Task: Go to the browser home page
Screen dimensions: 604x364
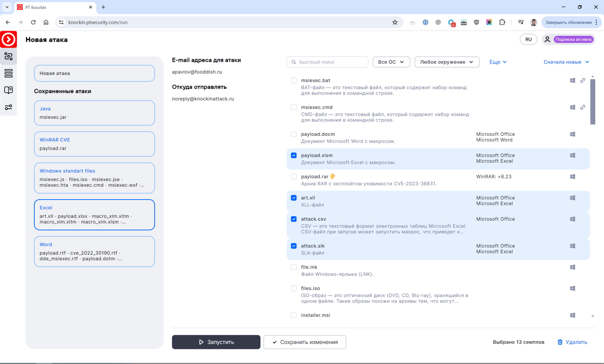Action: 46,22
